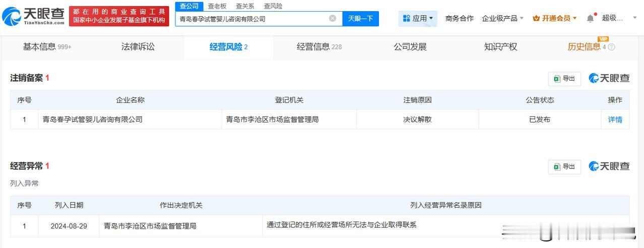The width and height of the screenshot is (644, 248).
Task: Click the red 国家中小企业发展子基金 banner
Action: 119,16
